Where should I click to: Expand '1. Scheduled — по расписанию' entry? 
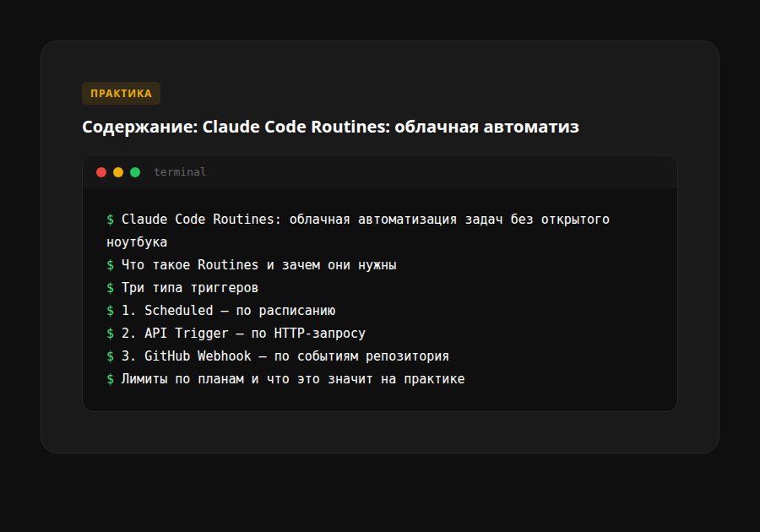[x=228, y=310]
